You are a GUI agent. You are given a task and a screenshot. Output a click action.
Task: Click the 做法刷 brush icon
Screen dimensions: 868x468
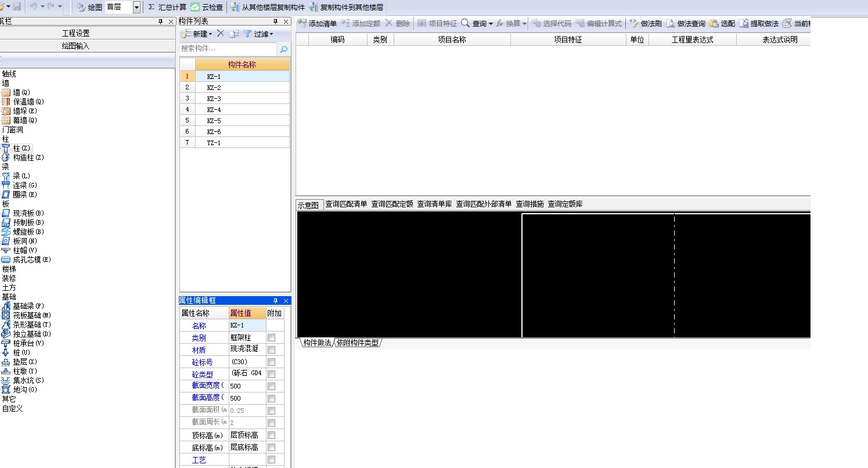click(x=633, y=24)
